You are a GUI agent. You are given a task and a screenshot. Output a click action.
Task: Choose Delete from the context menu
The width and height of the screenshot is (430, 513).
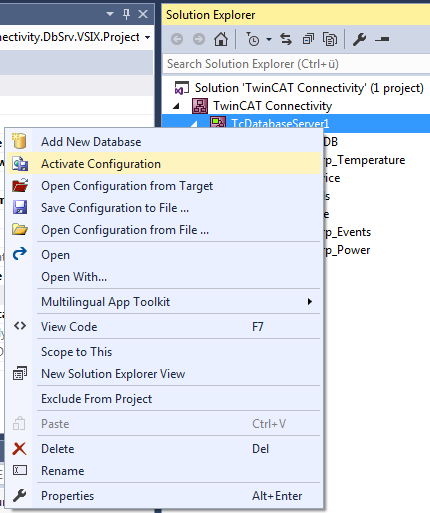163,449
